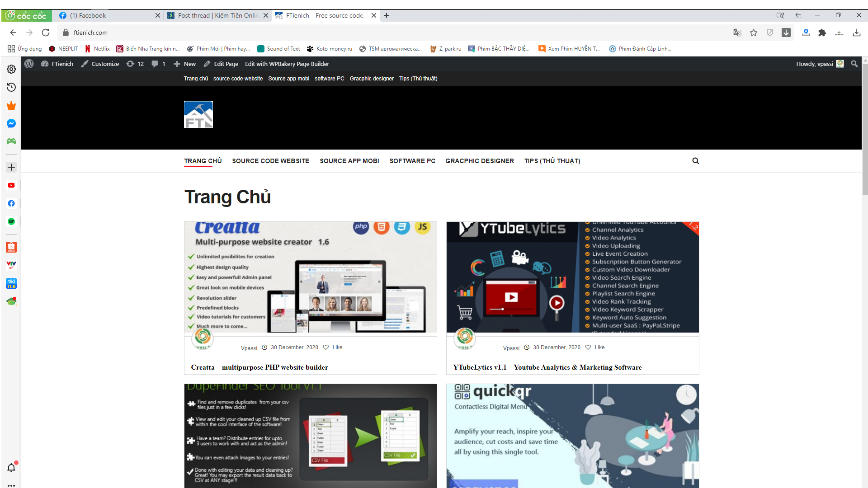Open the SOURCE CODE WEBSITE menu item
Viewport: 868px width, 488px height.
270,161
